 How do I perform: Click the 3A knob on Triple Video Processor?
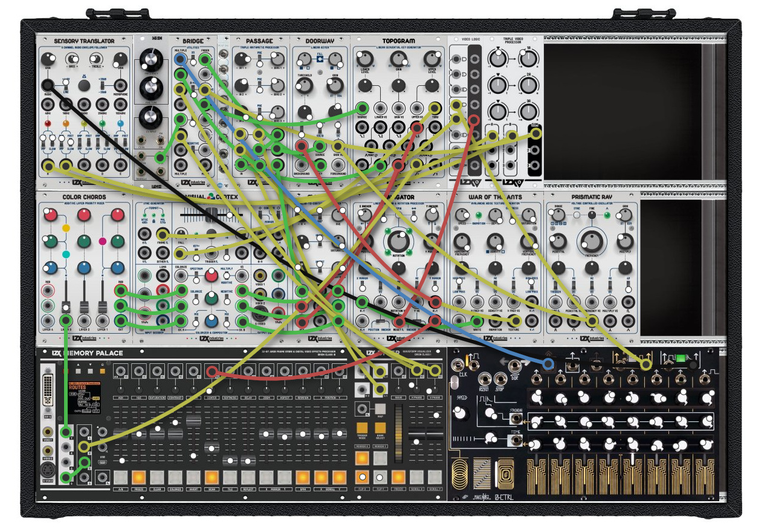[x=528, y=111]
